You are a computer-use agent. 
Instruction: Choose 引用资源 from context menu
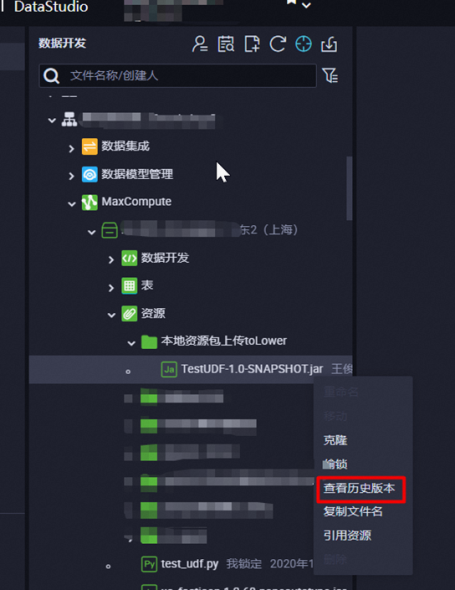(347, 535)
